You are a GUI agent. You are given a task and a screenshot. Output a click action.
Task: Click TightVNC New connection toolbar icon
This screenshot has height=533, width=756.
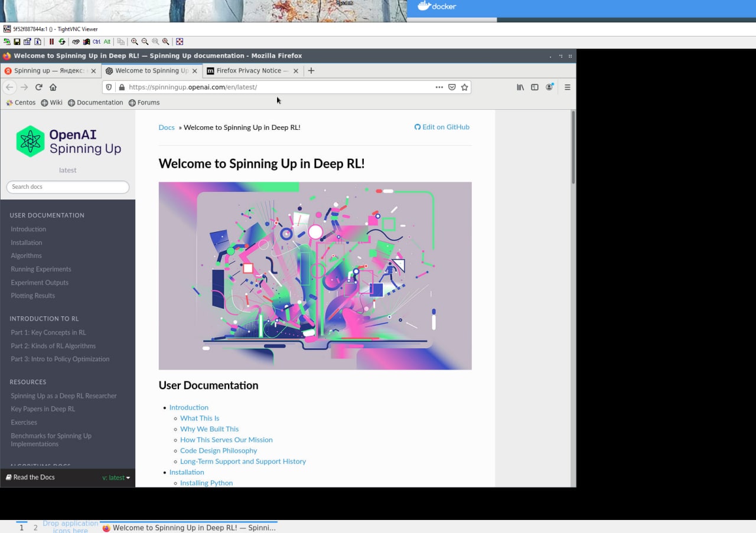pyautogui.click(x=7, y=42)
